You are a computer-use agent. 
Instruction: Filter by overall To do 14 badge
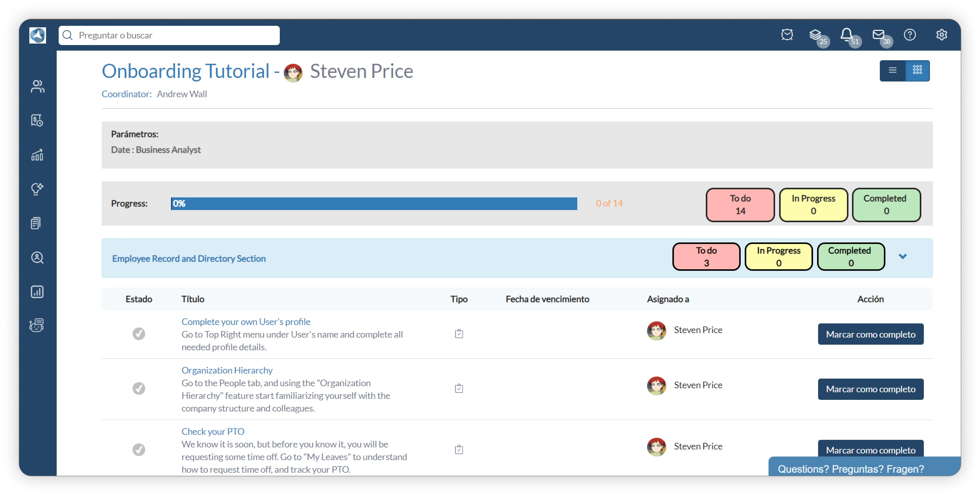click(x=740, y=205)
